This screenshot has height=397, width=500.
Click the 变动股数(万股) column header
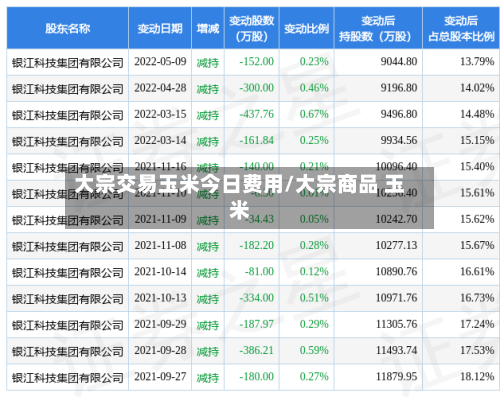[252, 29]
